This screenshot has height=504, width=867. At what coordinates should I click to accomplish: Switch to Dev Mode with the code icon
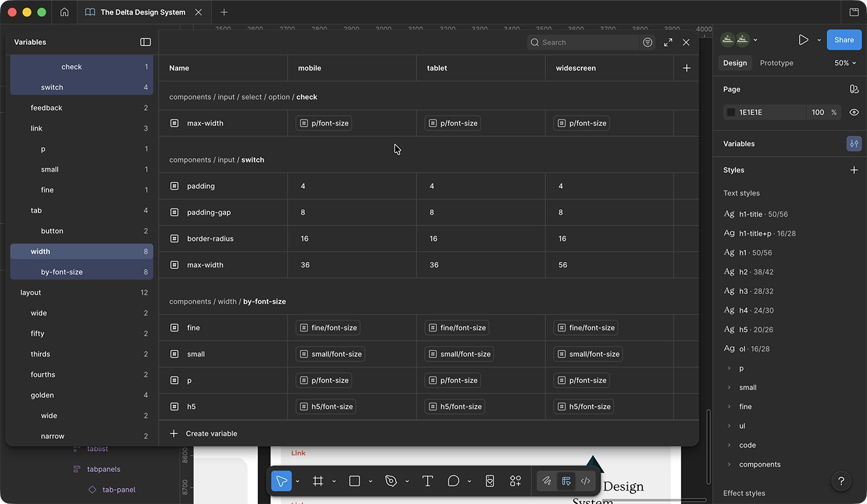coord(585,481)
